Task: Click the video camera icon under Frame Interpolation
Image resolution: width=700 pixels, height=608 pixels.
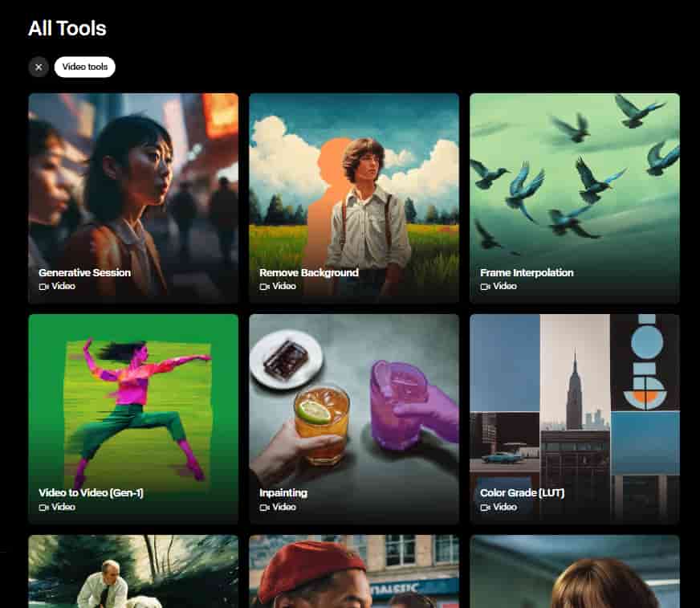Action: (x=486, y=287)
